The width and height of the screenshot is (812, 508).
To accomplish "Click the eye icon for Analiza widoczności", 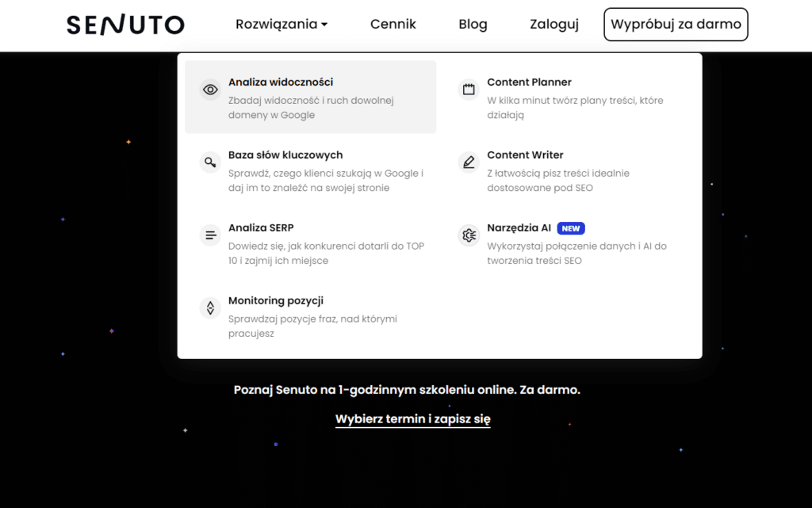I will [209, 90].
